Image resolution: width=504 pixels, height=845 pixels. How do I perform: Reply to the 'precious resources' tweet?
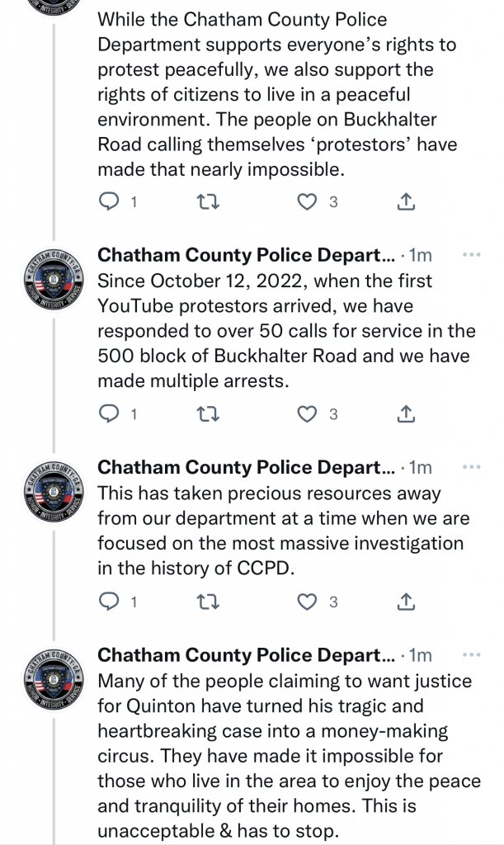pos(110,602)
